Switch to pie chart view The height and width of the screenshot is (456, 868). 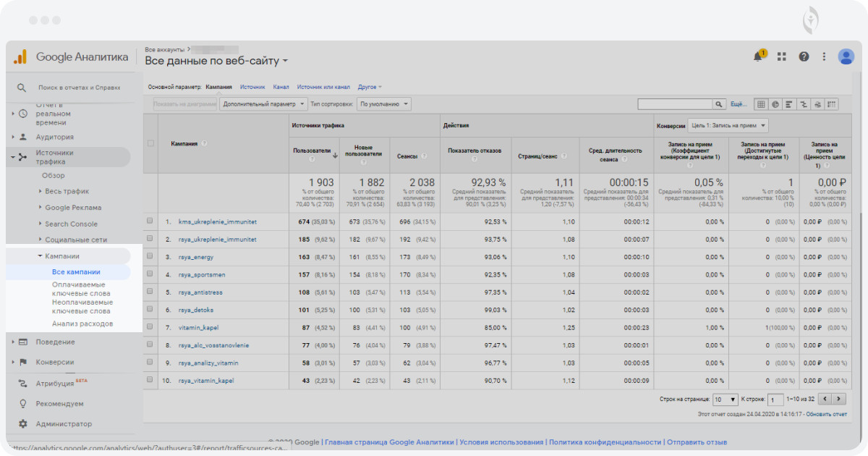775,104
